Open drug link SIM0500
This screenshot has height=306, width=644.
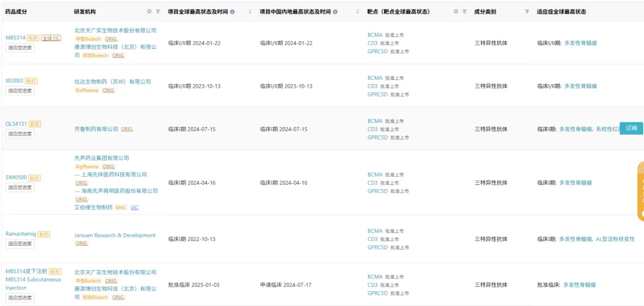click(x=16, y=178)
